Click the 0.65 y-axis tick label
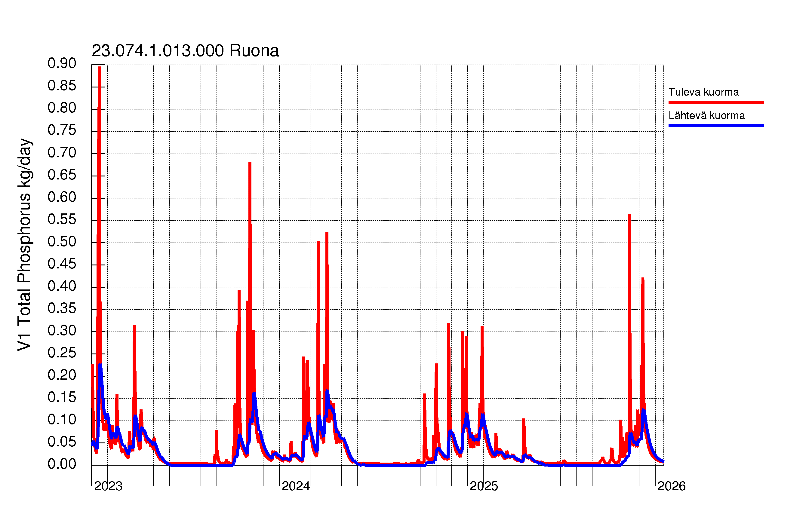This screenshot has width=812, height=511. (x=62, y=175)
